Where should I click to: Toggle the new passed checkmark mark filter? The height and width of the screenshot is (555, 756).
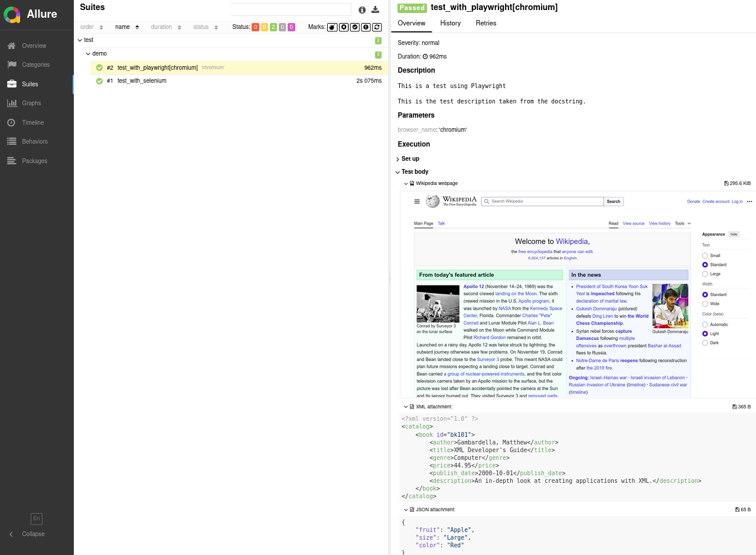[355, 27]
